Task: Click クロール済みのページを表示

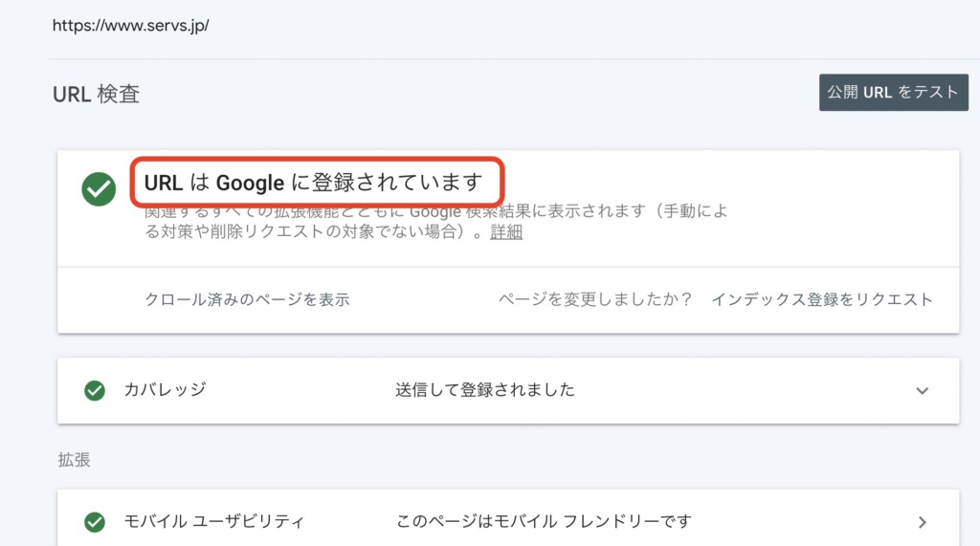Action: coord(247,300)
